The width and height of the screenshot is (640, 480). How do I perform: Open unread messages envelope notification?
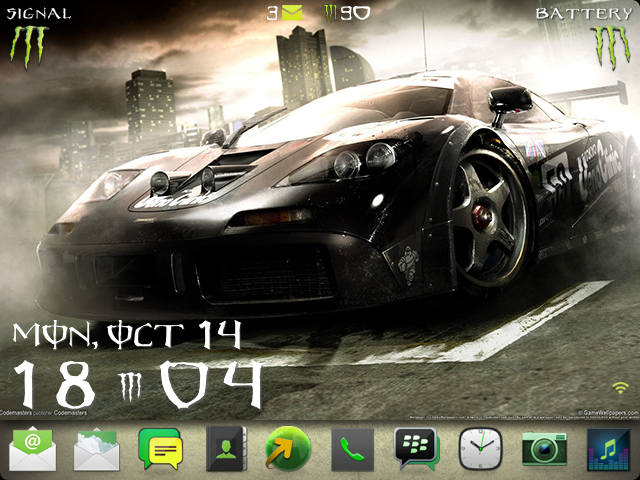point(291,13)
